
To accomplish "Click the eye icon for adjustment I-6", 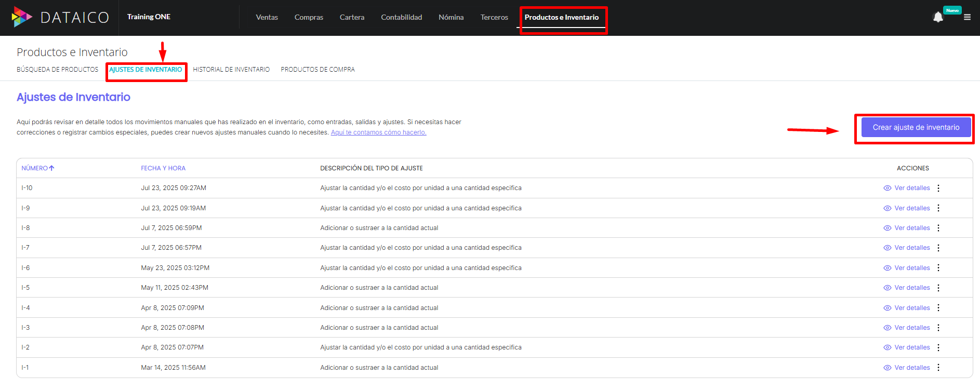I will 887,268.
